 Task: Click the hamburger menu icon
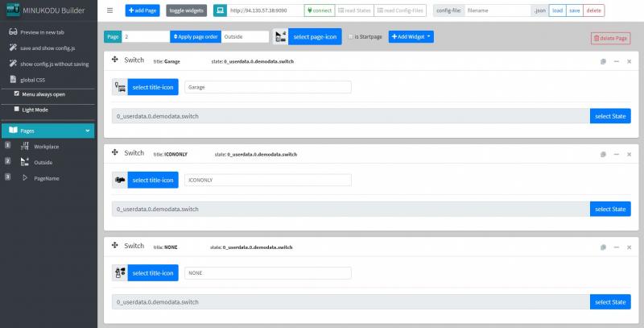pos(110,10)
